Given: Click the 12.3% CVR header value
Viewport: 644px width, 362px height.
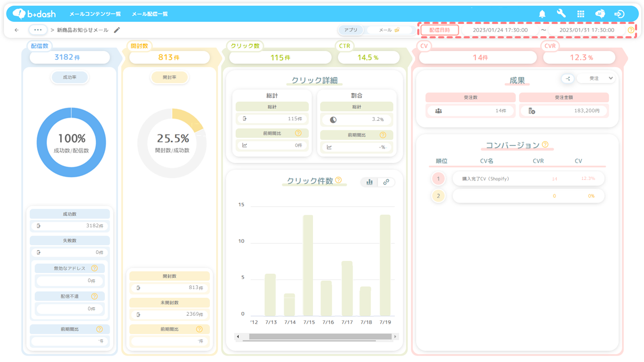Looking at the screenshot, I should click(x=582, y=57).
